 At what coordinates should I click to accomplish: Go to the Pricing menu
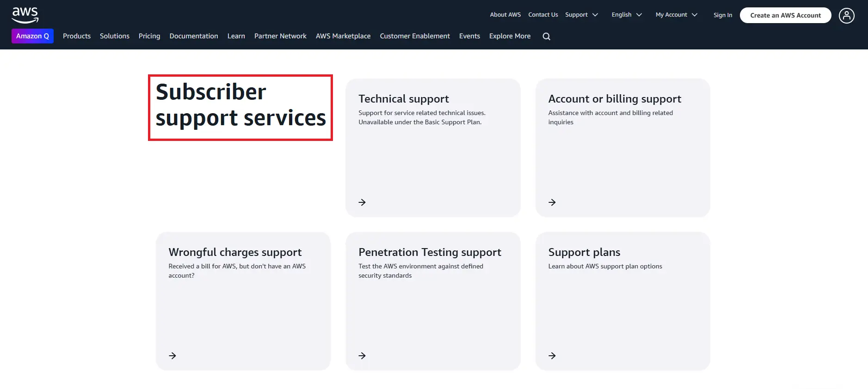(149, 36)
